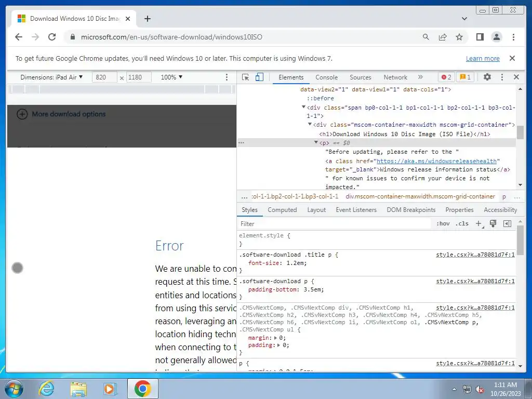
Task: Switch to the Network panel tab
Action: coord(395,77)
